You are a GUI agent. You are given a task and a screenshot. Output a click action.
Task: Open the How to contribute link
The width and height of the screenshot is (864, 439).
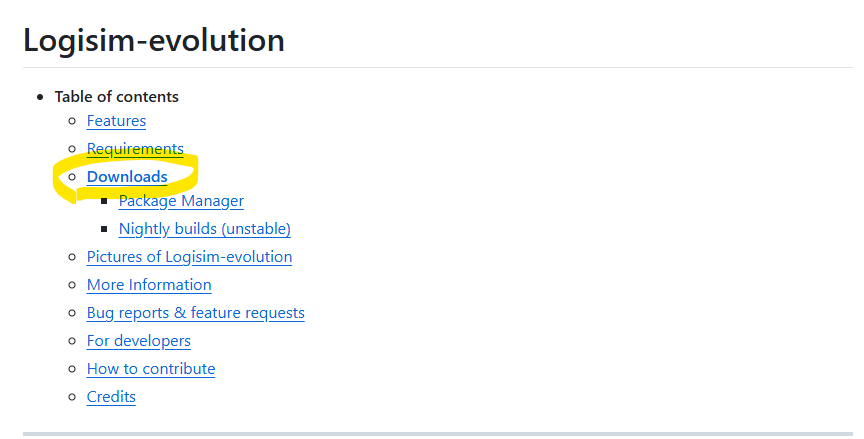coord(151,369)
